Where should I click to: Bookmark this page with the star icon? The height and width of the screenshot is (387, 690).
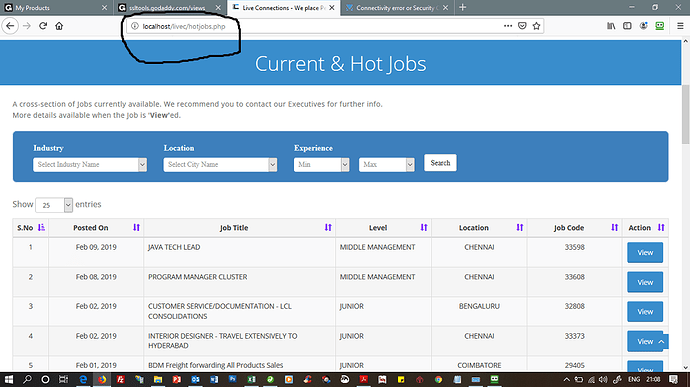coord(536,26)
